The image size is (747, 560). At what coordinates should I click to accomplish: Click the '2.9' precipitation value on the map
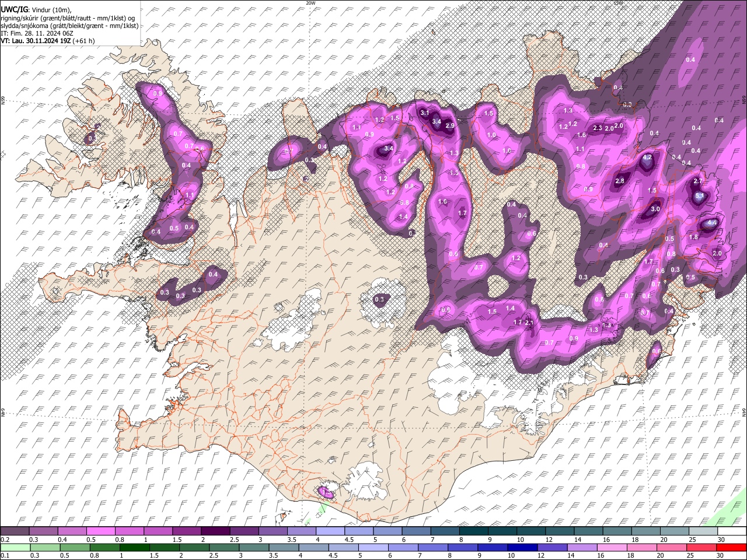tap(450, 125)
